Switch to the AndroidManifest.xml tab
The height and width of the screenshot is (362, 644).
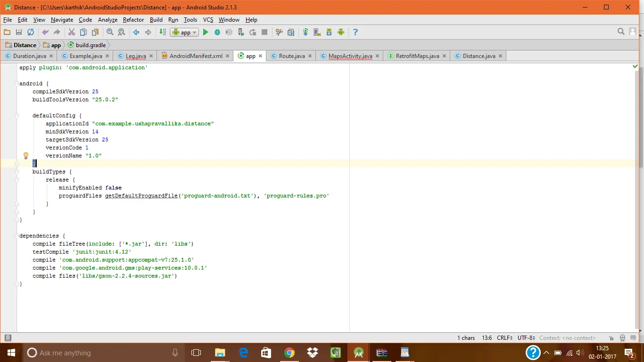point(195,56)
